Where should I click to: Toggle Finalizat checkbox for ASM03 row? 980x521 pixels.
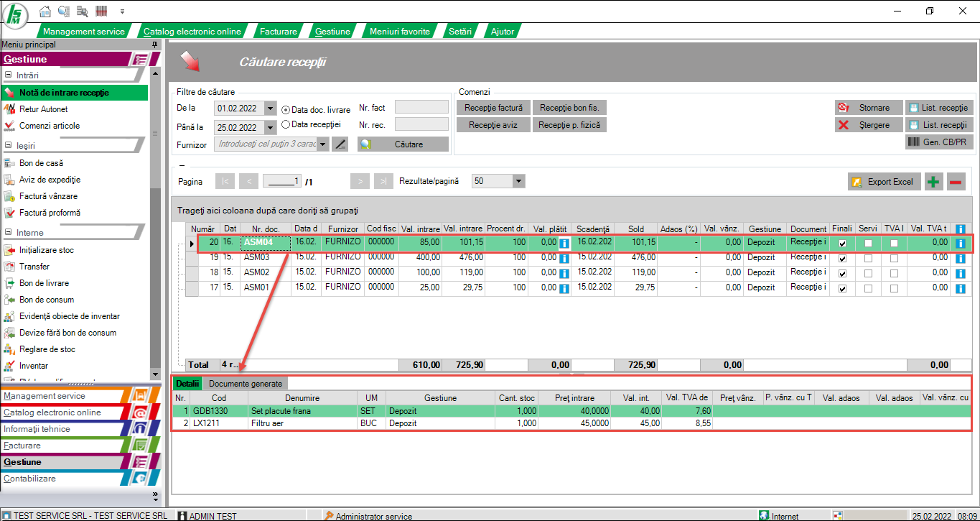pos(843,259)
